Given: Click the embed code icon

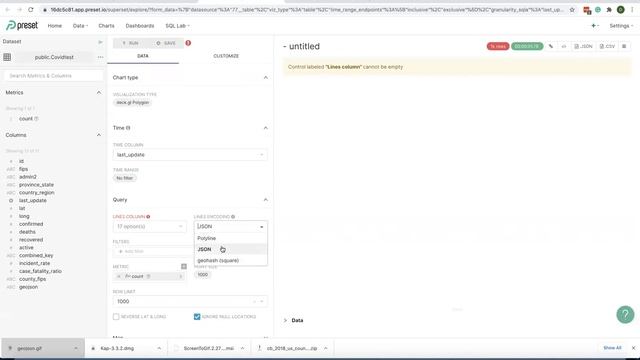Looking at the screenshot, I should point(564,47).
